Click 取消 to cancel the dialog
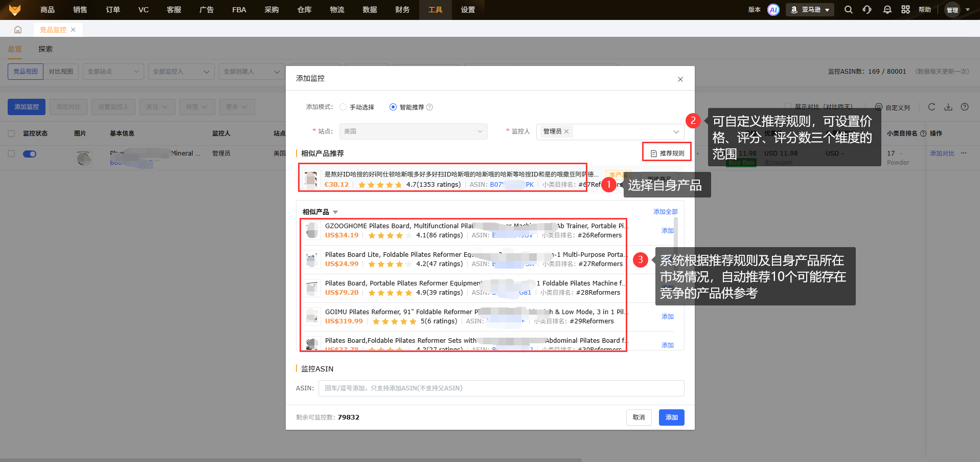The width and height of the screenshot is (980, 462). (x=639, y=417)
